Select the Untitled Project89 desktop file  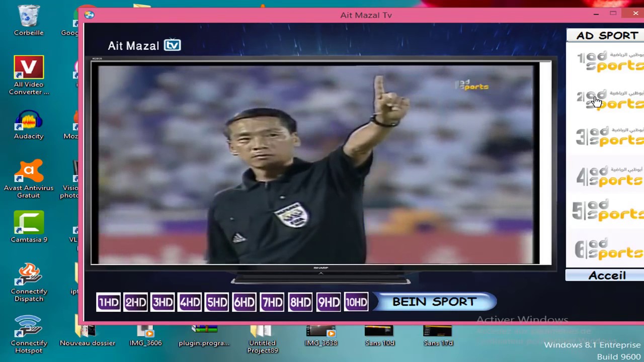(262, 339)
